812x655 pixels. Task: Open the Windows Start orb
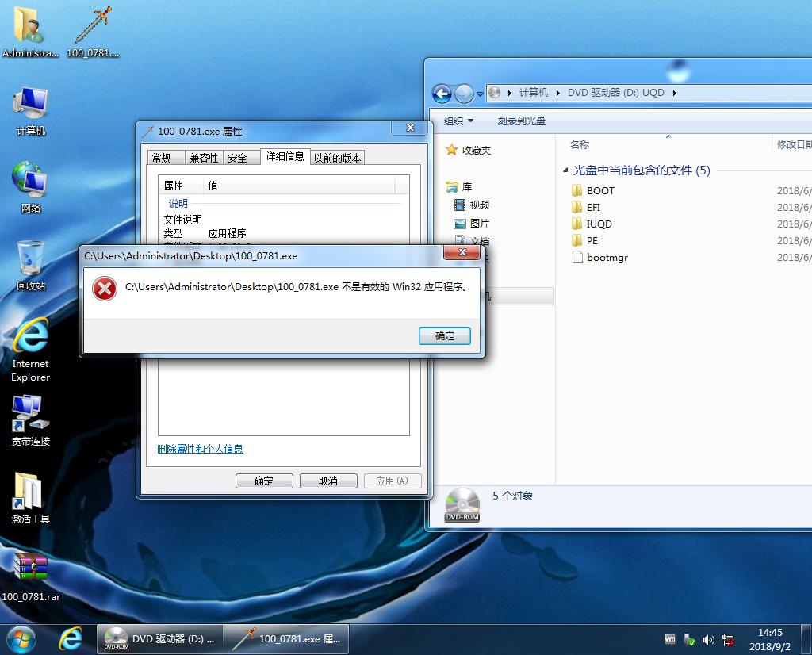[x=21, y=639]
